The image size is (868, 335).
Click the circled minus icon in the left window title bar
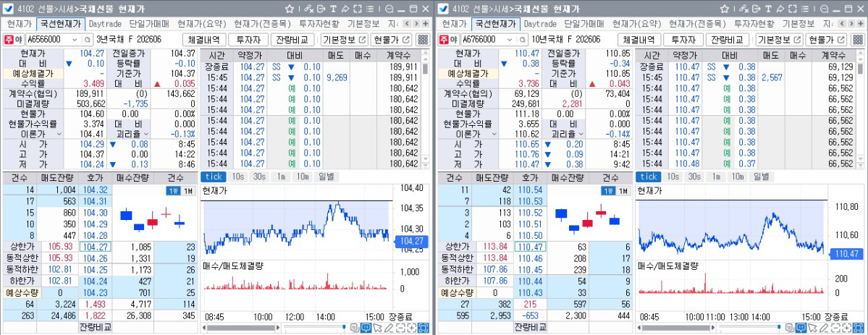point(389,9)
